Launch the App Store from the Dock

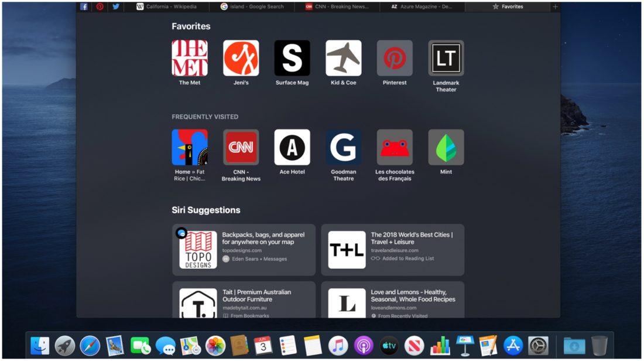[x=513, y=346]
